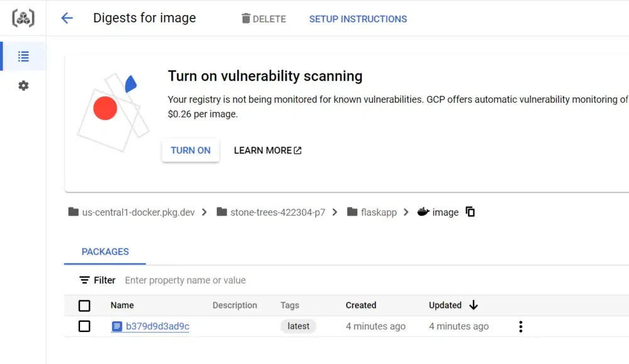Go back using the left arrow

[x=67, y=18]
